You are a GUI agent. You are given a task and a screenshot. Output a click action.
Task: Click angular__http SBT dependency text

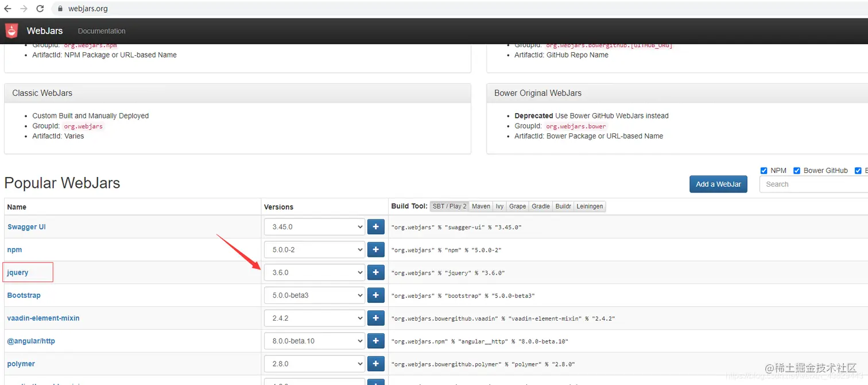(x=479, y=341)
